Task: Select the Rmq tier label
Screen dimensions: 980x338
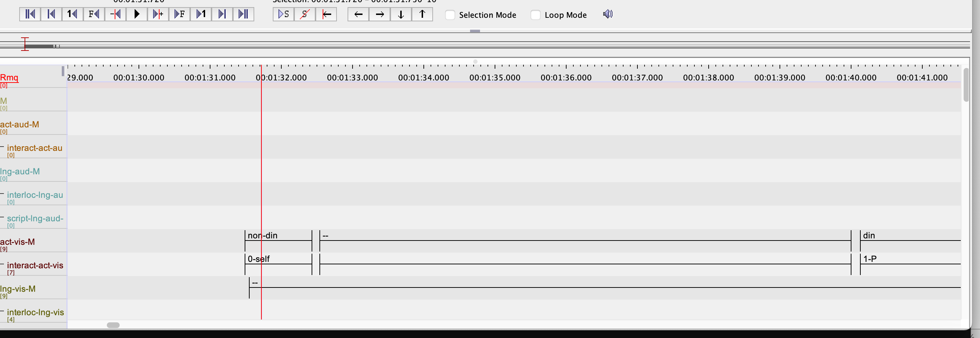Action: [9, 78]
